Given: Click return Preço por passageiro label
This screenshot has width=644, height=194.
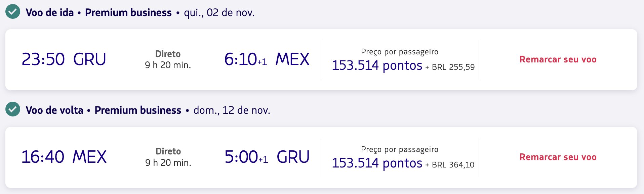Looking at the screenshot, I should (400, 149).
